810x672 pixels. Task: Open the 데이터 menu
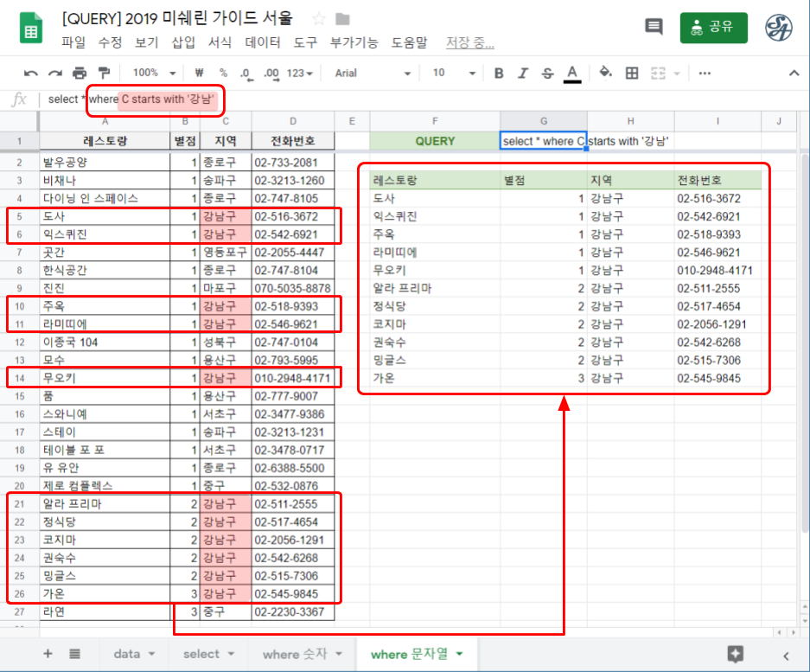coord(263,42)
